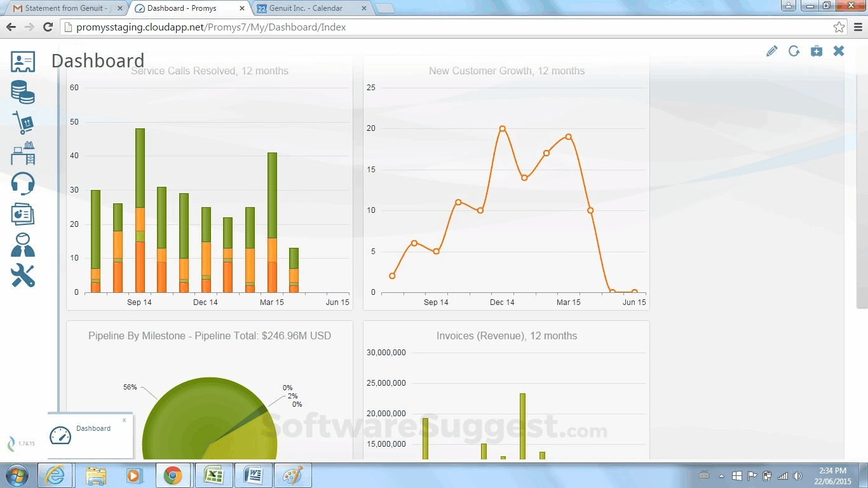Open the Windows Start menu
This screenshot has width=868, height=488.
tap(16, 475)
